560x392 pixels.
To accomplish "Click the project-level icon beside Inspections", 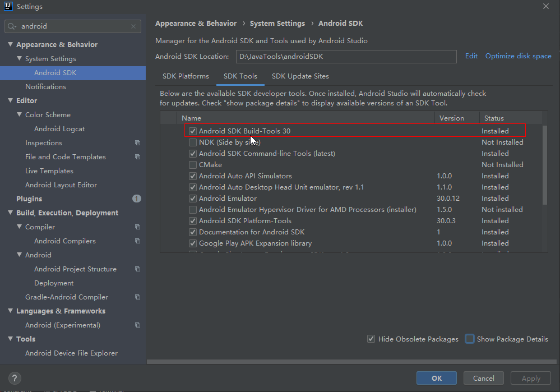I will (137, 142).
